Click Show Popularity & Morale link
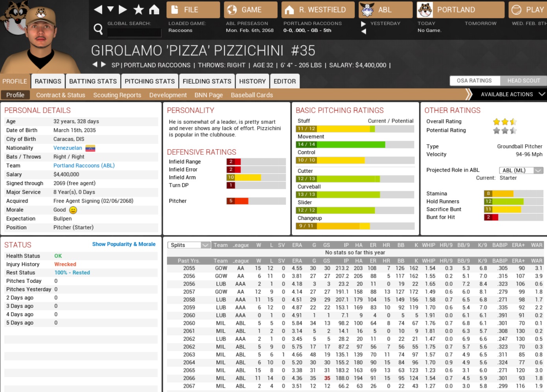Viewport: 547px width, 392px height. click(x=123, y=244)
